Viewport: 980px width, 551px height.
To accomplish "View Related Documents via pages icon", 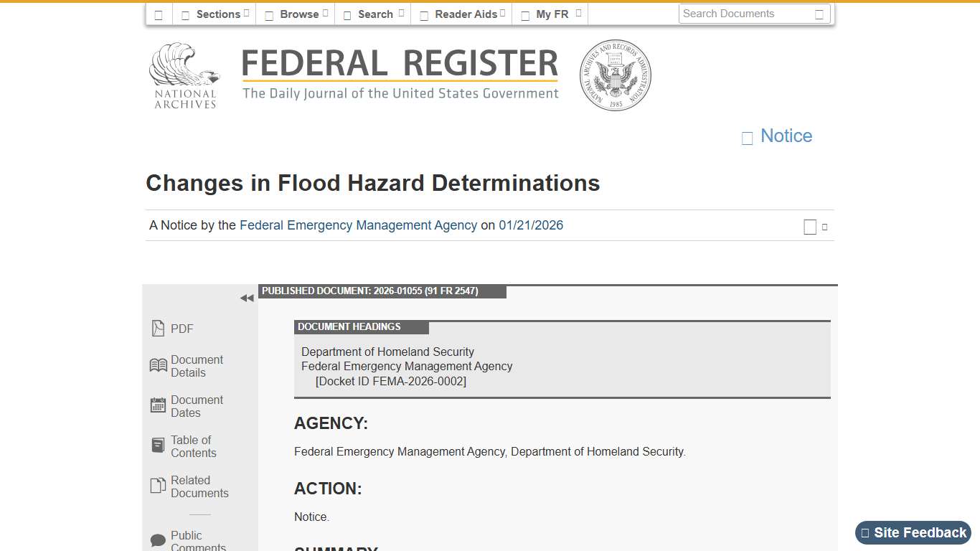I will (x=158, y=486).
